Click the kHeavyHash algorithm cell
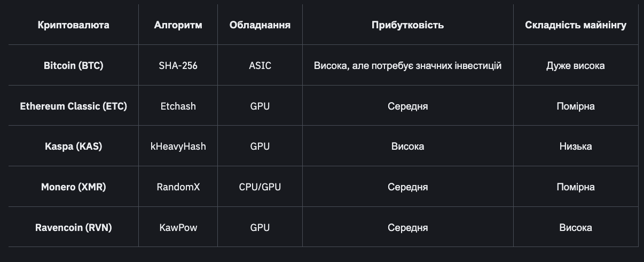 point(178,147)
